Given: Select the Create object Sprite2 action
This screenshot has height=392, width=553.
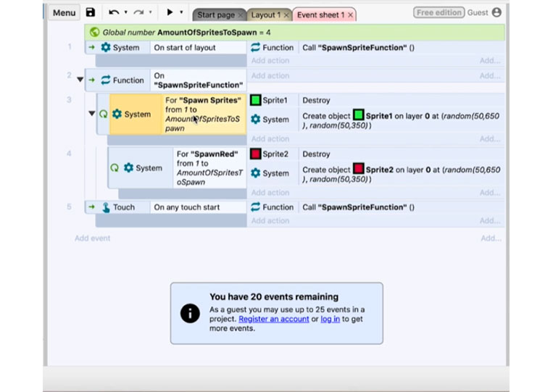Looking at the screenshot, I should pos(402,175).
